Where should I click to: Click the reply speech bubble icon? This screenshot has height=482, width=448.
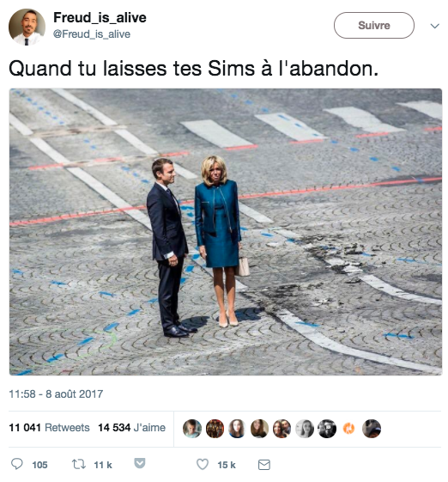click(17, 464)
